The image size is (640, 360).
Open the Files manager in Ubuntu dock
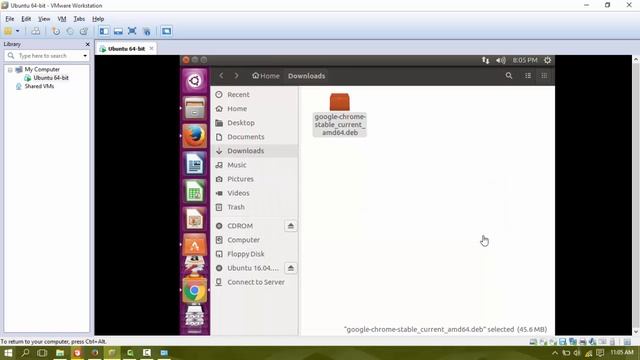click(x=195, y=108)
